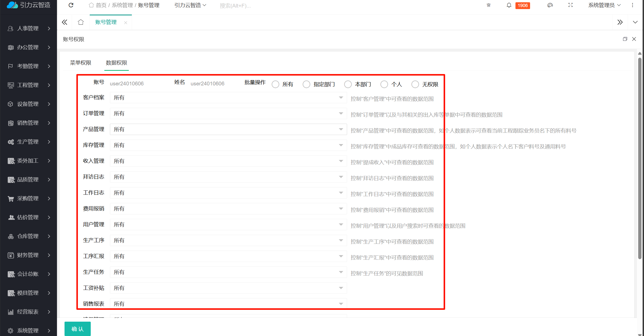Click the search box 搜索(Alt+F)

pyautogui.click(x=235, y=6)
